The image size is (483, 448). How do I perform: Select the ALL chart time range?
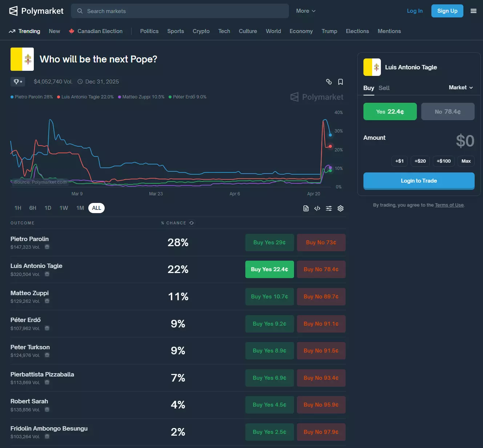pyautogui.click(x=96, y=208)
